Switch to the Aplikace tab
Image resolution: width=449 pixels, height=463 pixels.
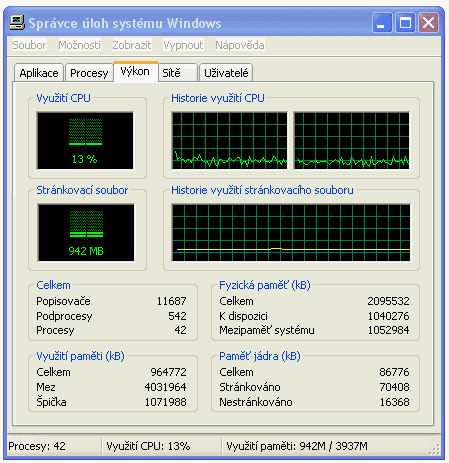coord(39,73)
